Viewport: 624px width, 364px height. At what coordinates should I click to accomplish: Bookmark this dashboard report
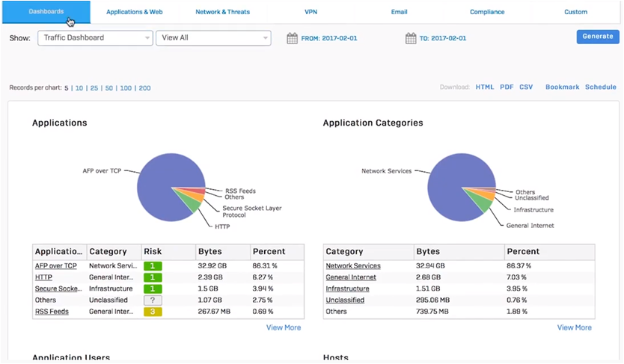click(x=562, y=87)
